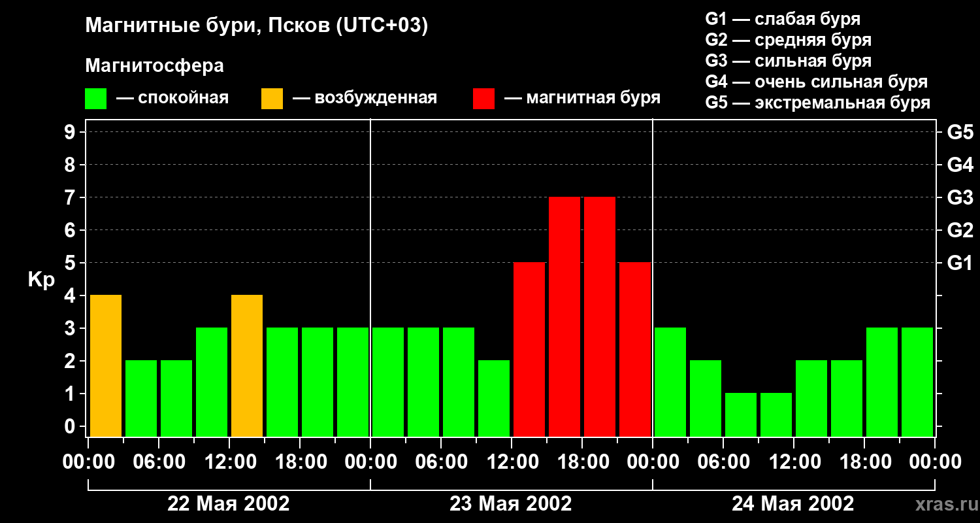Viewport: 980px width, 523px height.
Task: Click the date label '23 Мая 2002'
Action: coord(511,504)
